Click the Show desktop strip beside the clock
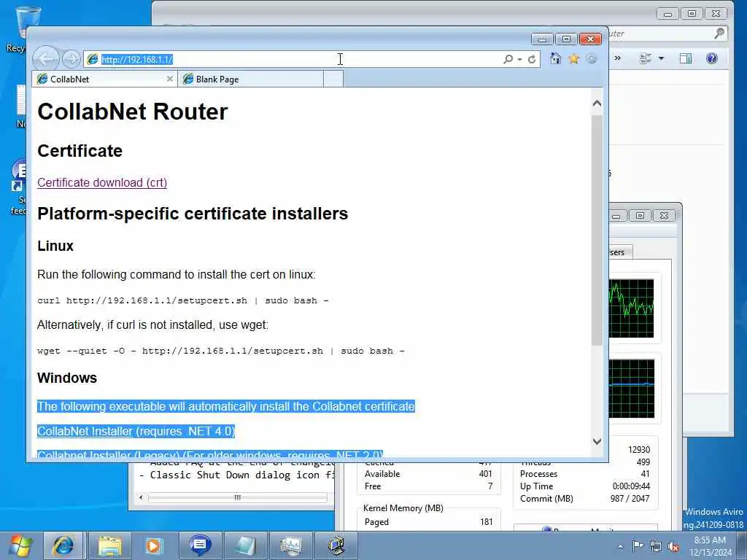Viewport: 747px width, 560px height. click(742, 545)
